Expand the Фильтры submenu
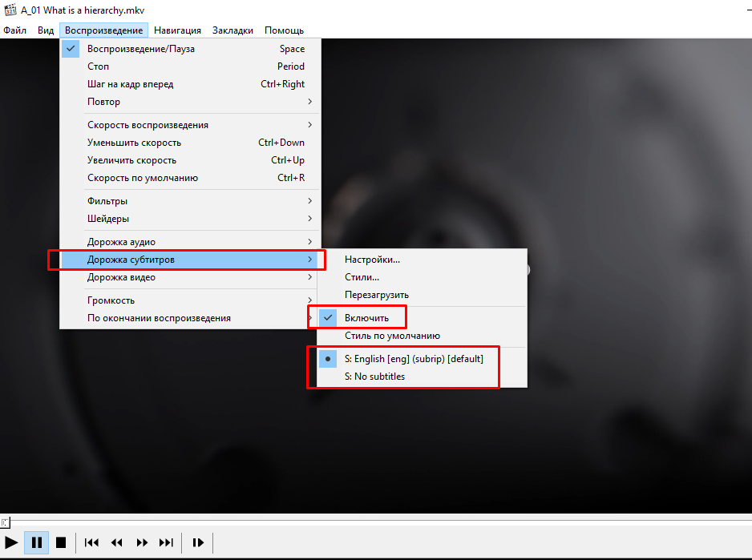 190,201
